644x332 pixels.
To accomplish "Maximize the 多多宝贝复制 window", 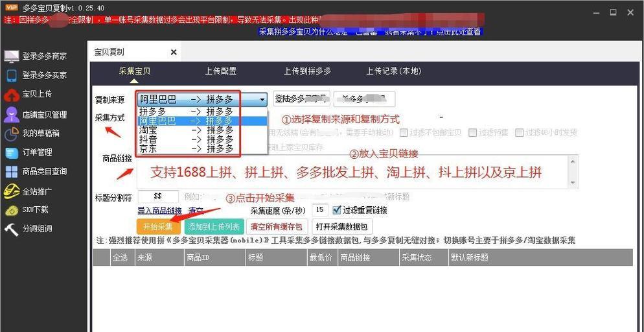I will pyautogui.click(x=613, y=13).
